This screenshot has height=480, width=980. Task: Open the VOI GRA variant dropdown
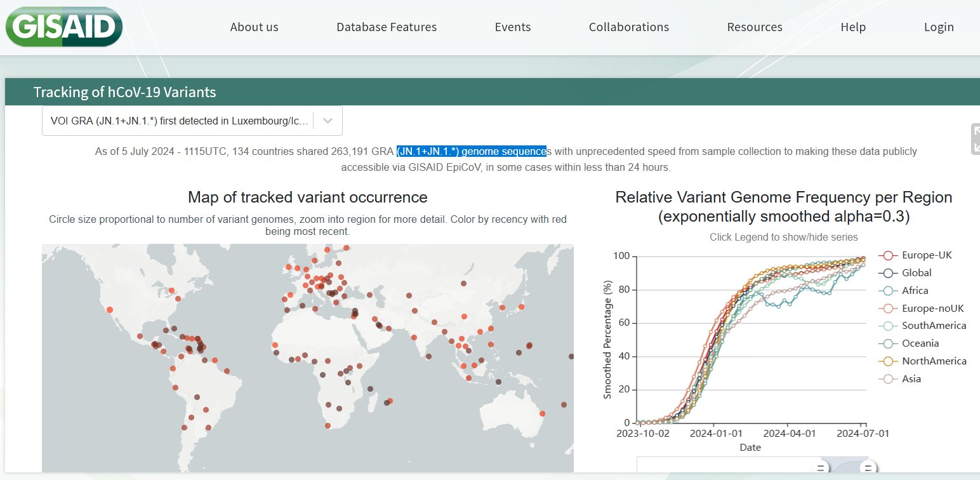click(181, 121)
